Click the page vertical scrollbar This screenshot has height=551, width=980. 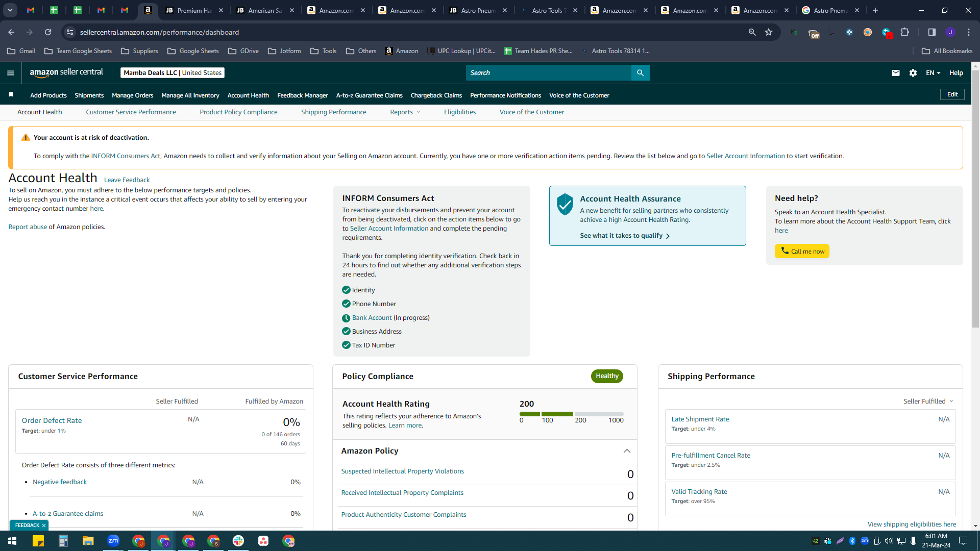975,199
